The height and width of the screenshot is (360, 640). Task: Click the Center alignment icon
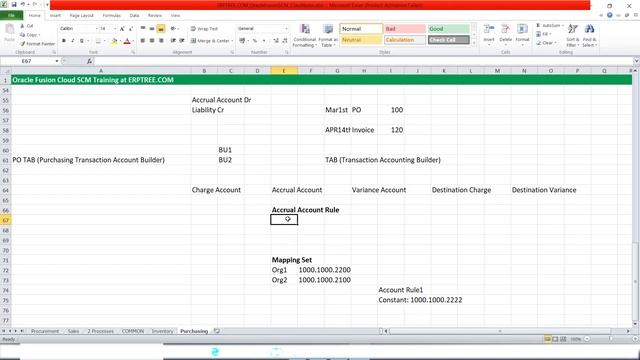click(152, 41)
